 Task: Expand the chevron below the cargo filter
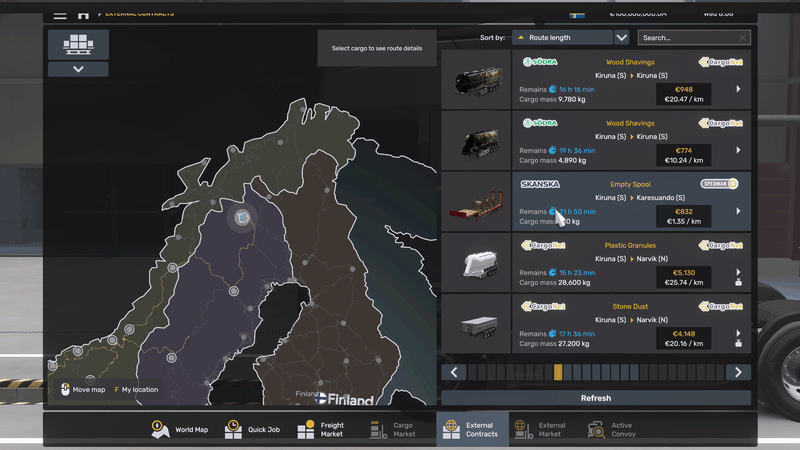pos(78,70)
